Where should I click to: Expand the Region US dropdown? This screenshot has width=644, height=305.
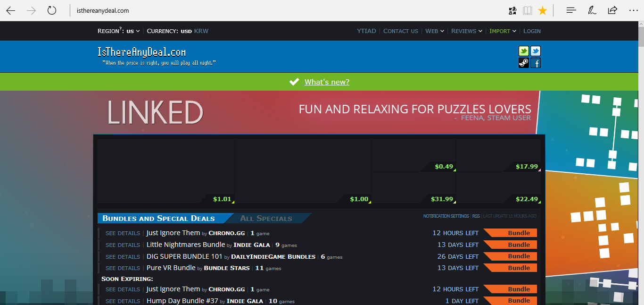pos(133,31)
